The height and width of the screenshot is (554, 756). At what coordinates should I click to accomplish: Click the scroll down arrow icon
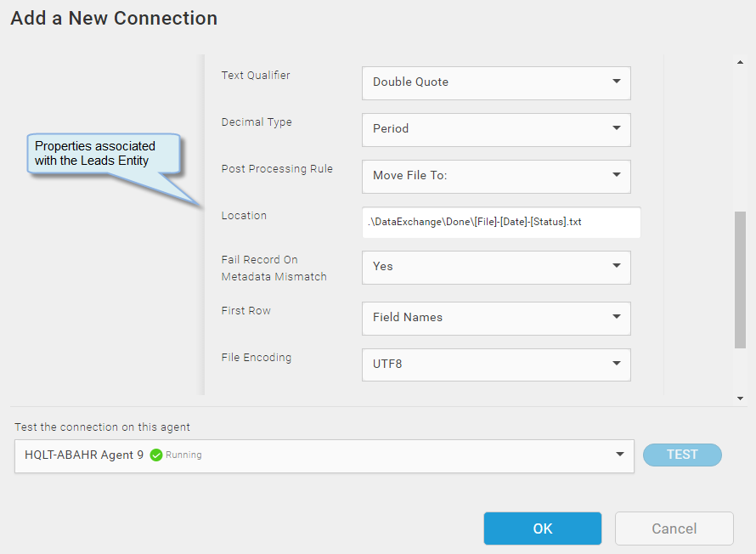tap(740, 399)
